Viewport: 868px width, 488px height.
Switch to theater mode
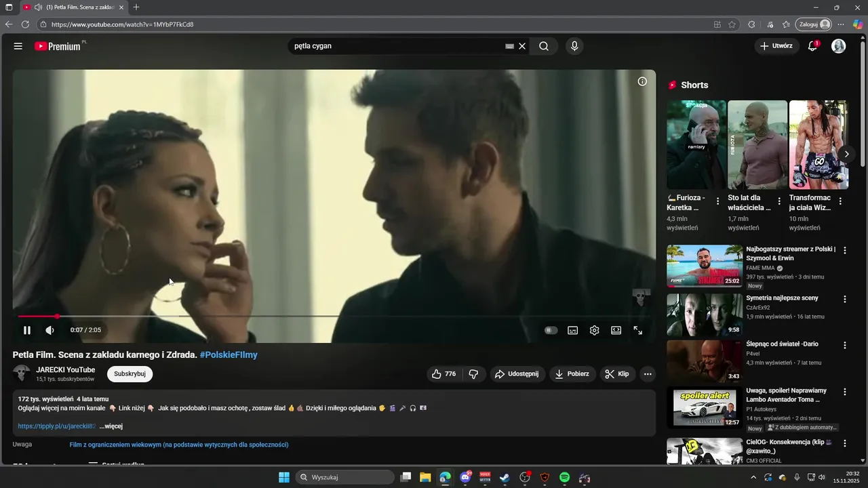coord(616,330)
